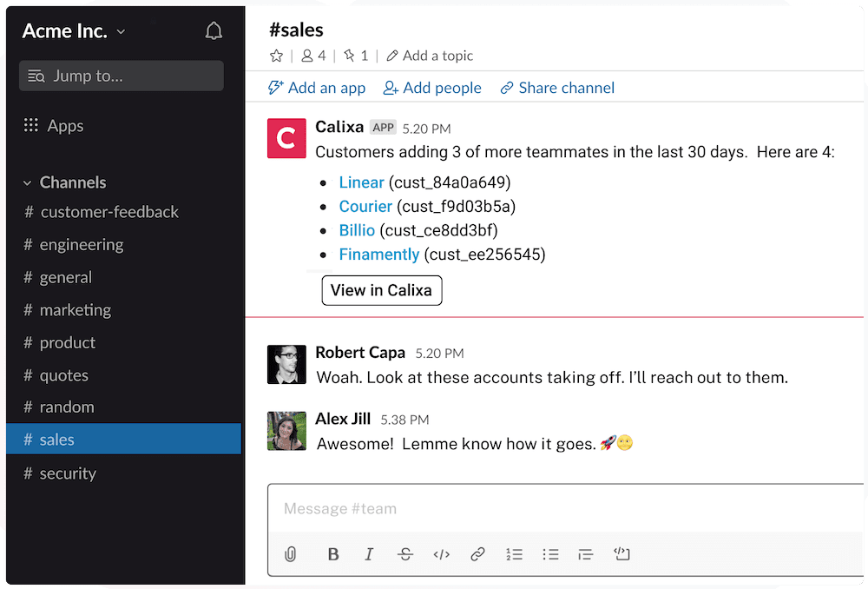This screenshot has height=589, width=868.
Task: Open Alex Jill's profile photo
Action: [x=286, y=431]
